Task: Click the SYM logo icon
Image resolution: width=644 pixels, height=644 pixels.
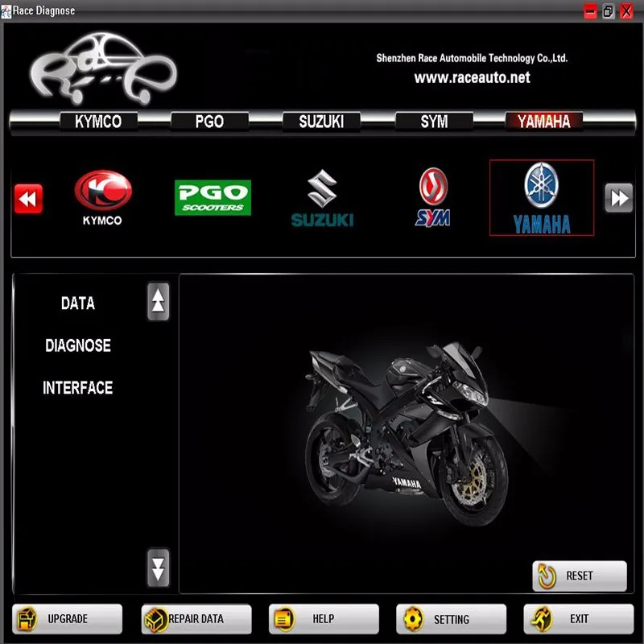Action: [x=433, y=197]
